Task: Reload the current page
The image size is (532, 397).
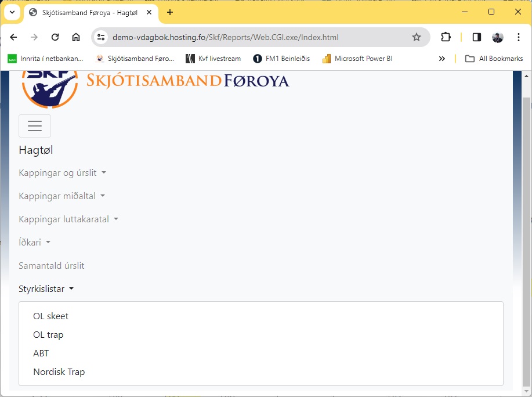Action: click(x=55, y=37)
